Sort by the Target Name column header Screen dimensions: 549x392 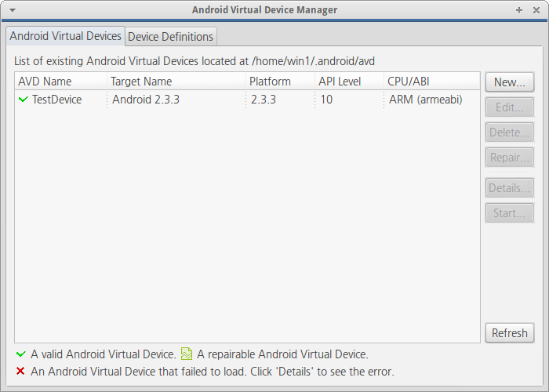pos(176,82)
